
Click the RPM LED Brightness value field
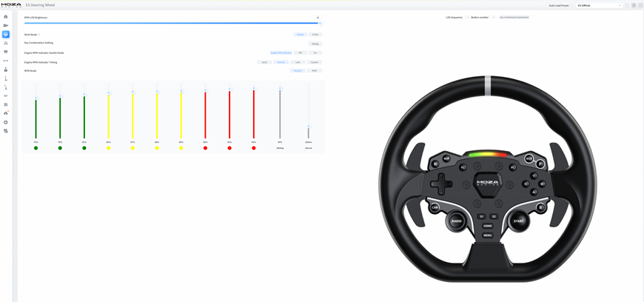pos(318,18)
